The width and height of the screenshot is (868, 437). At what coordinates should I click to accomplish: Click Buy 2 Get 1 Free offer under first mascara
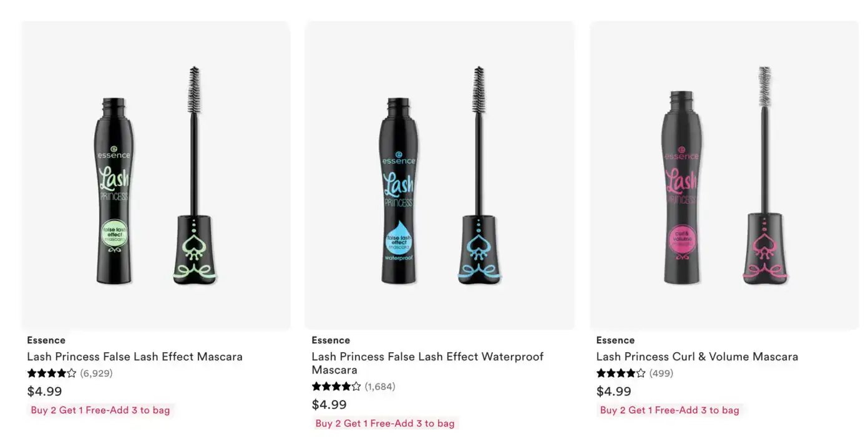100,410
